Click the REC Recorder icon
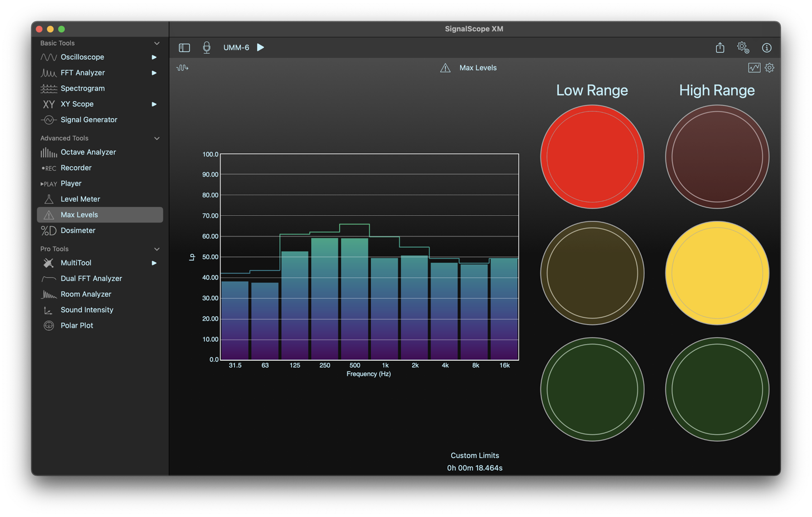The width and height of the screenshot is (812, 517). [49, 168]
